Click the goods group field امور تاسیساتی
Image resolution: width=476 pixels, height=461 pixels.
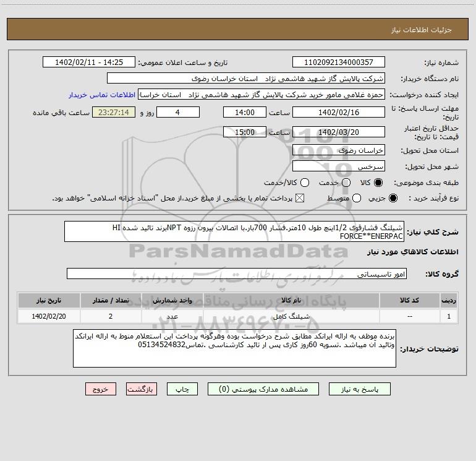(x=237, y=274)
